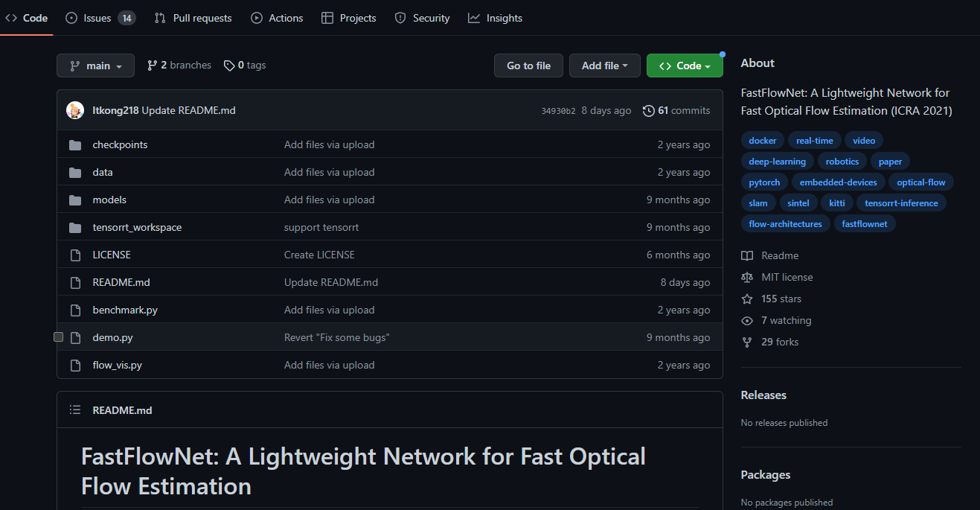Open the benchmark.py file
The height and width of the screenshot is (510, 980).
(125, 310)
